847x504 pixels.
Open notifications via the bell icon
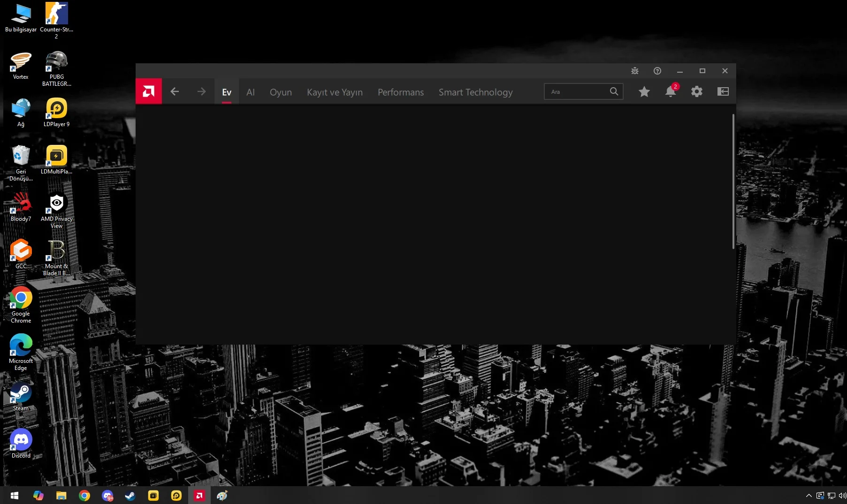[671, 91]
